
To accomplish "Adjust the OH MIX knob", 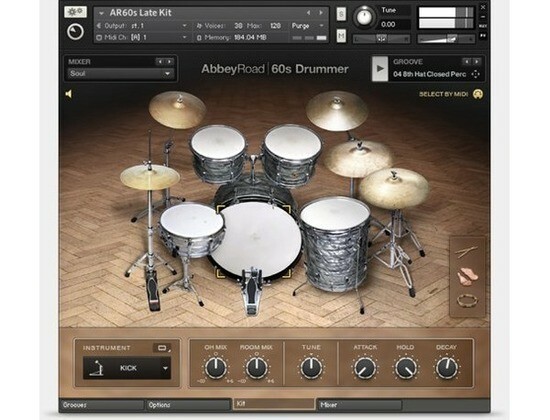I will [215, 368].
